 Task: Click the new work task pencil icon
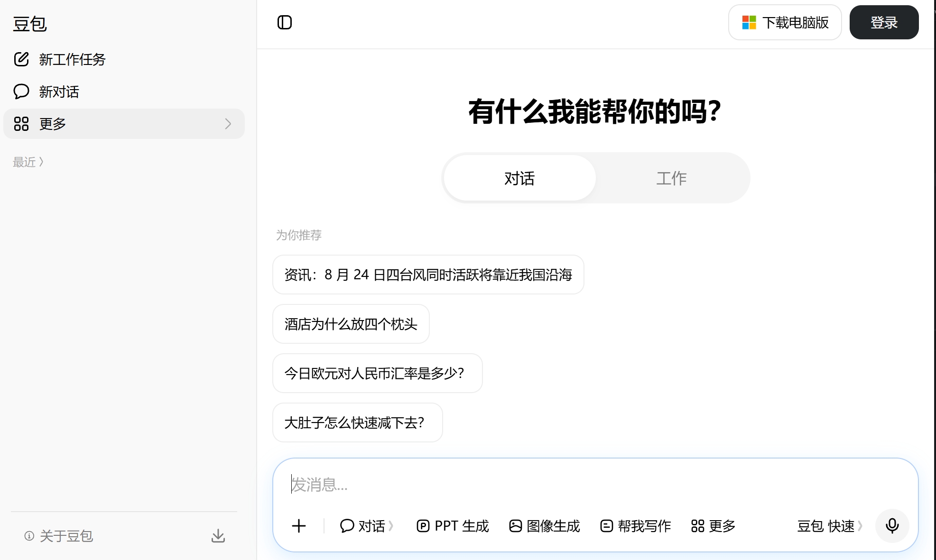pos(21,59)
